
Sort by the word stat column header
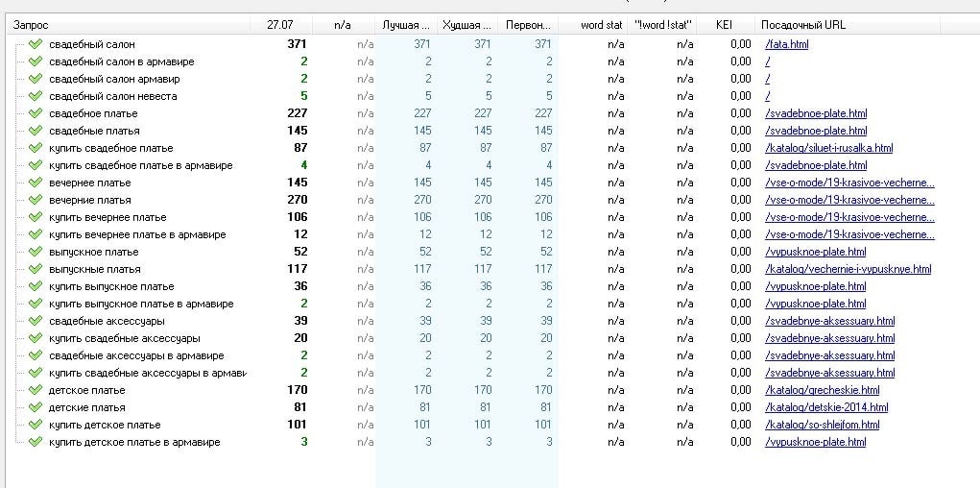pos(592,25)
